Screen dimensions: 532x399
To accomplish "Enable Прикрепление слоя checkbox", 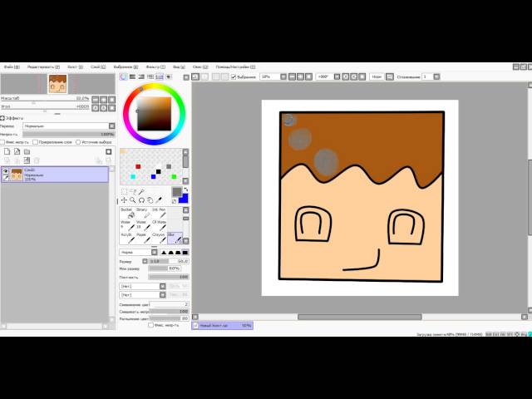I will click(x=35, y=142).
